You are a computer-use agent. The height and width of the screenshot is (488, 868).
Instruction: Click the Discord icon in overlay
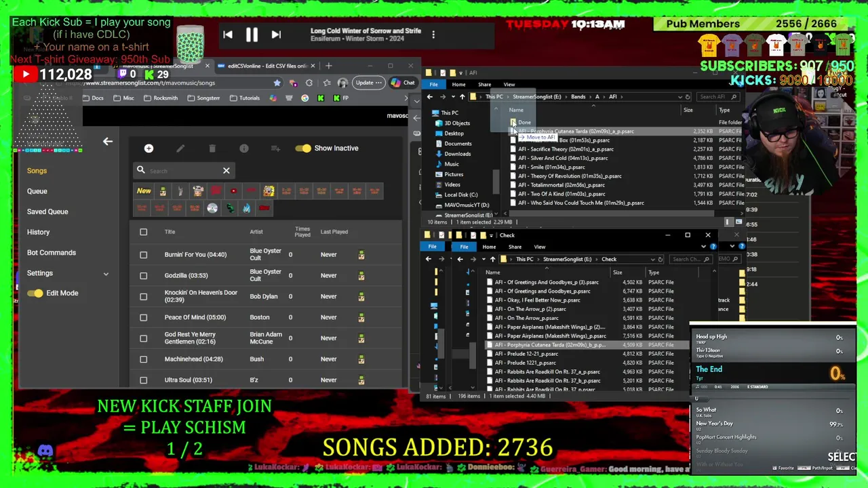click(x=45, y=451)
